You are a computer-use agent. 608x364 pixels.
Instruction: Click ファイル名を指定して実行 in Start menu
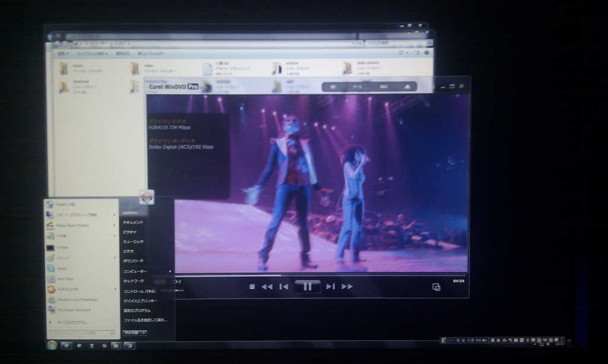(145, 320)
